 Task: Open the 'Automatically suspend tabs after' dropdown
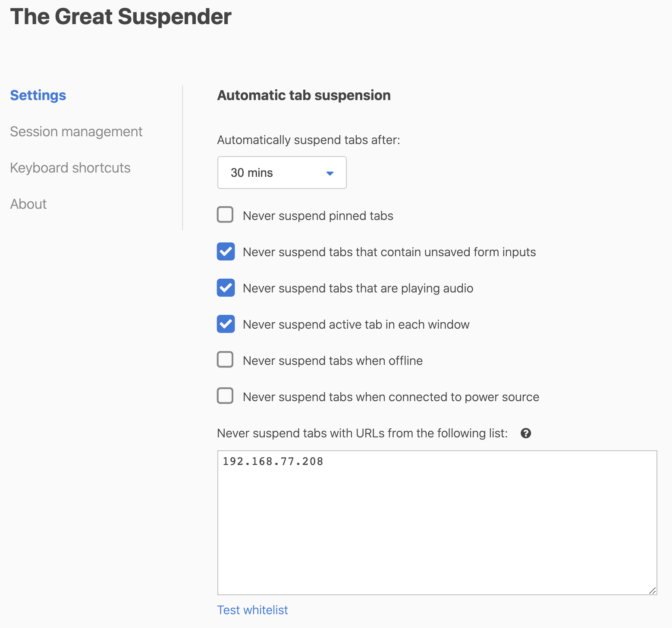(x=282, y=173)
